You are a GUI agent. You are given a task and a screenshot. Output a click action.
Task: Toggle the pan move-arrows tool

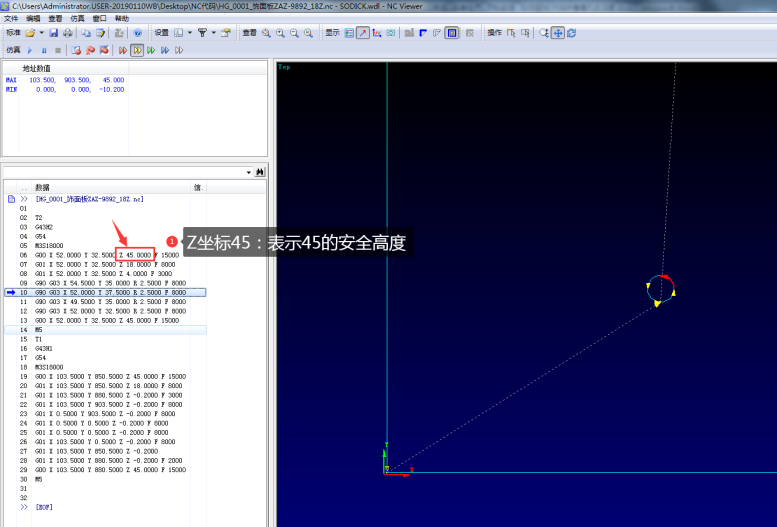[558, 33]
